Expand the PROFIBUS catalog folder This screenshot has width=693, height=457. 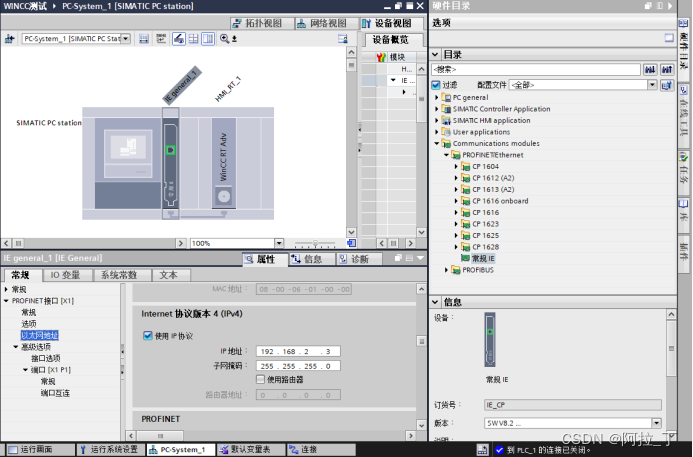tap(446, 270)
